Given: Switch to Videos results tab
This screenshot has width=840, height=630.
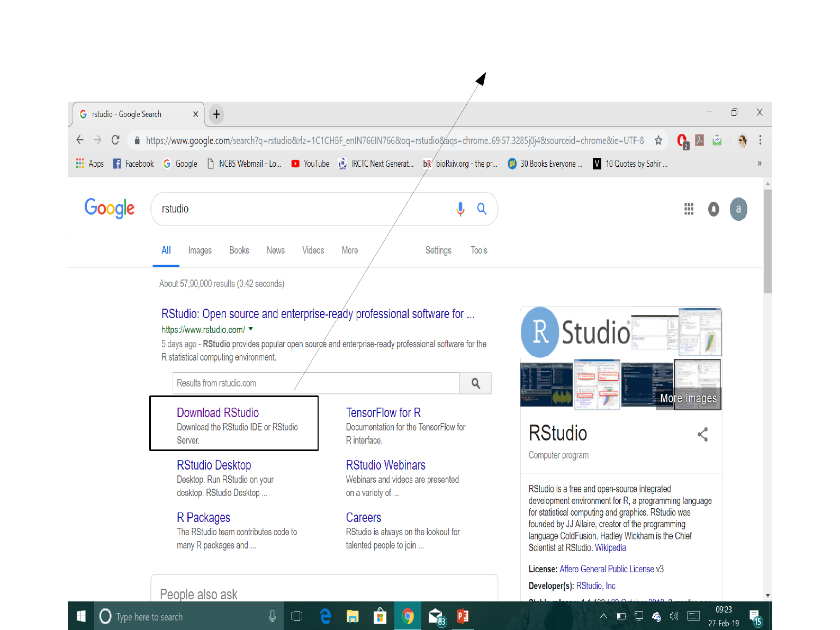Looking at the screenshot, I should coord(313,250).
